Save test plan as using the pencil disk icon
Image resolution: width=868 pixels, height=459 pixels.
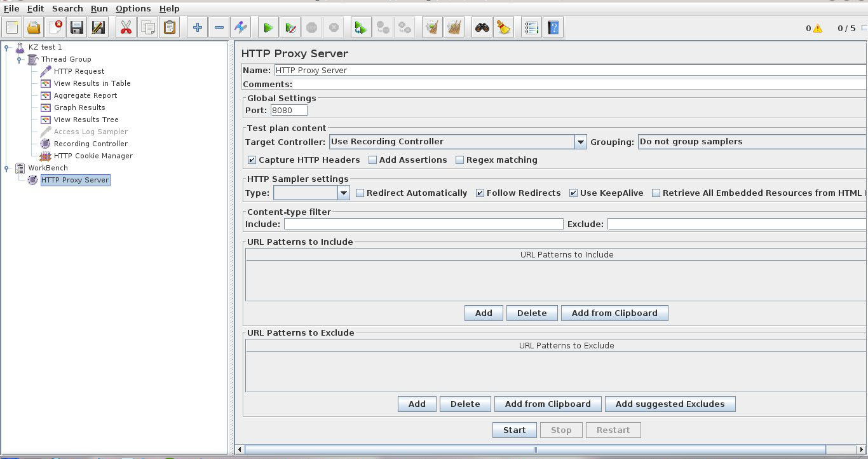[x=98, y=27]
